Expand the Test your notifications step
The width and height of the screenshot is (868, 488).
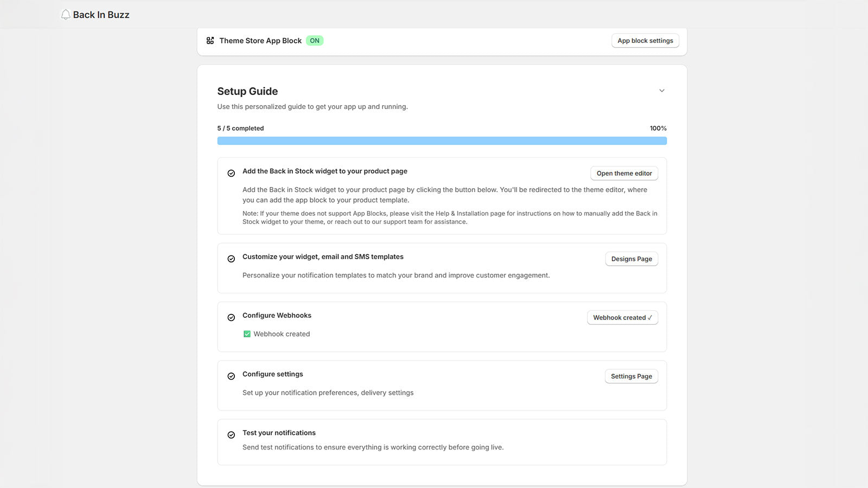click(x=279, y=433)
